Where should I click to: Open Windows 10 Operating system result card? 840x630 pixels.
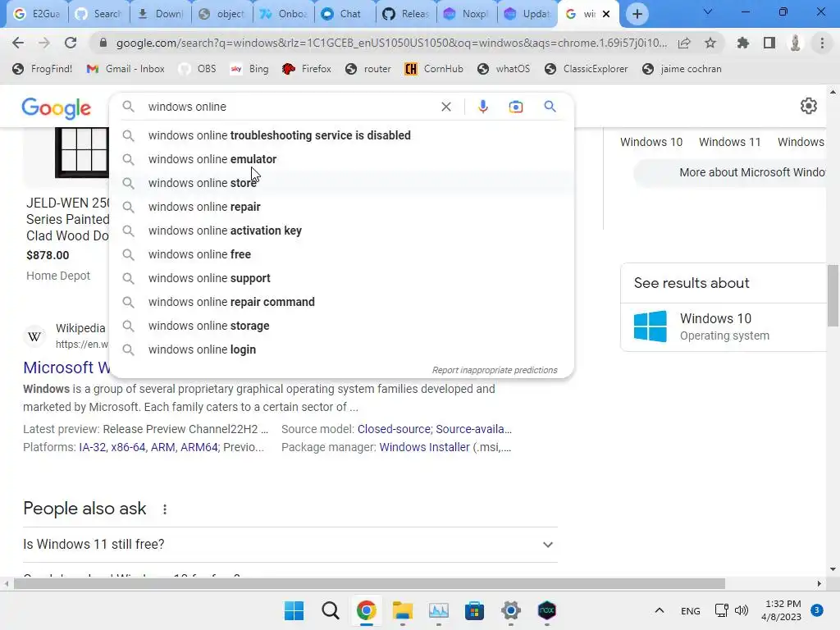[724, 326]
